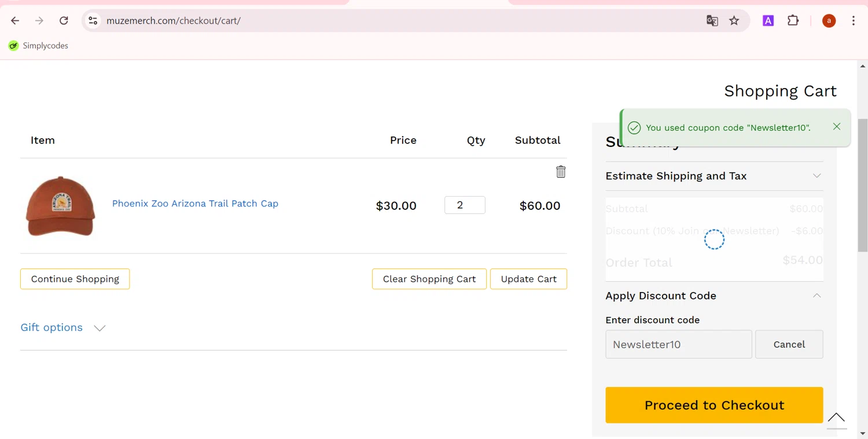Reload the current page
868x439 pixels.
click(x=64, y=21)
